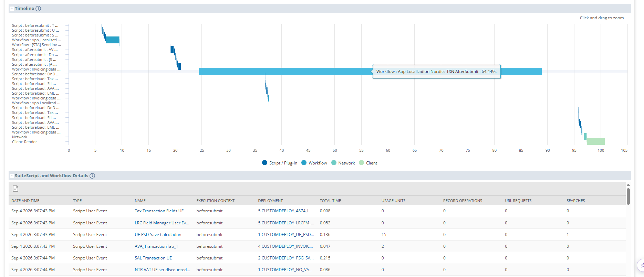
Task: Click the green Client Render bar
Action: point(596,141)
